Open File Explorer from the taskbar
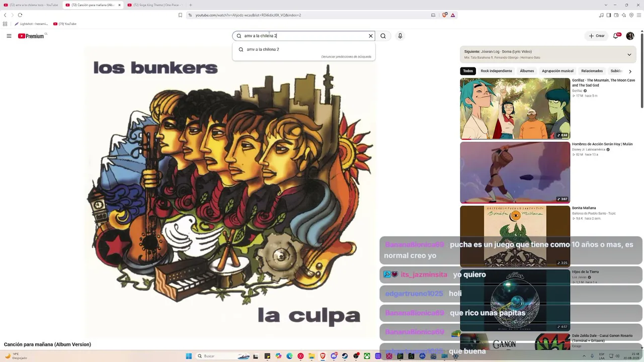The height and width of the screenshot is (362, 644). (311, 356)
